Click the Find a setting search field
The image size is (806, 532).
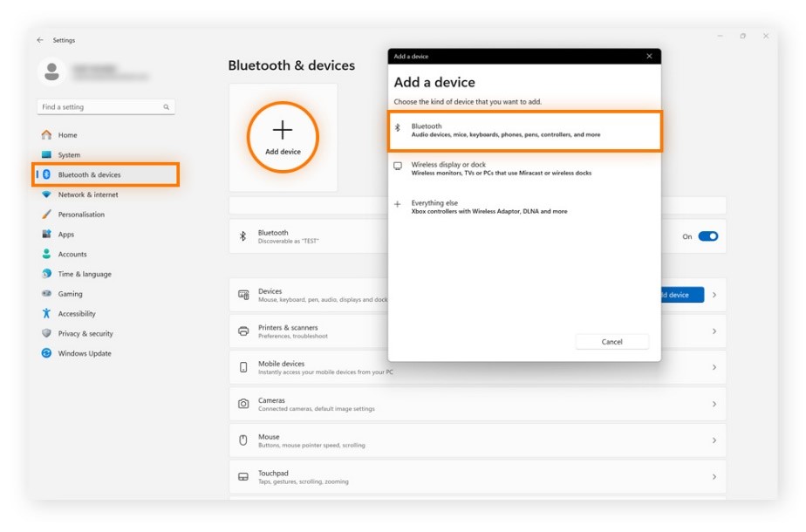tap(106, 107)
